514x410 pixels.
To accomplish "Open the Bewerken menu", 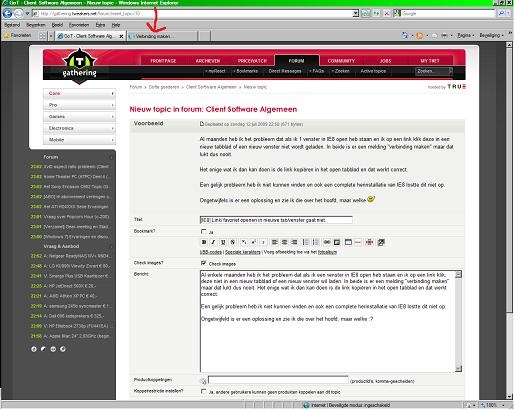I will (x=36, y=25).
